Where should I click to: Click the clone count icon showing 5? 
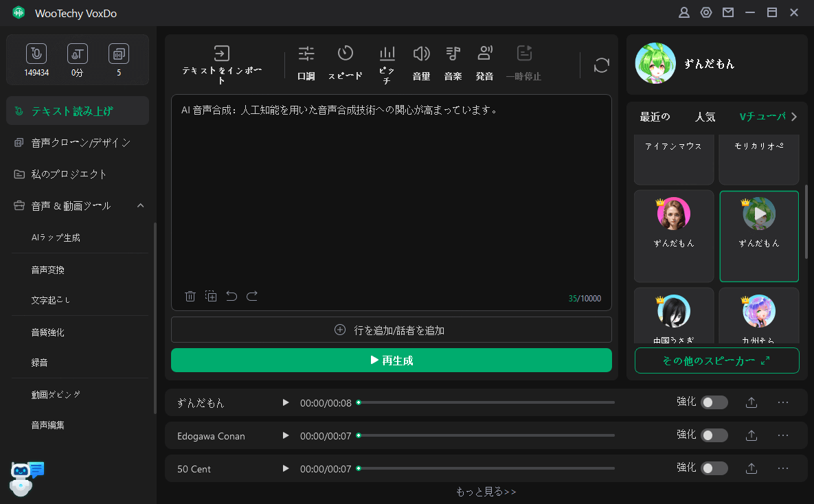pos(119,60)
